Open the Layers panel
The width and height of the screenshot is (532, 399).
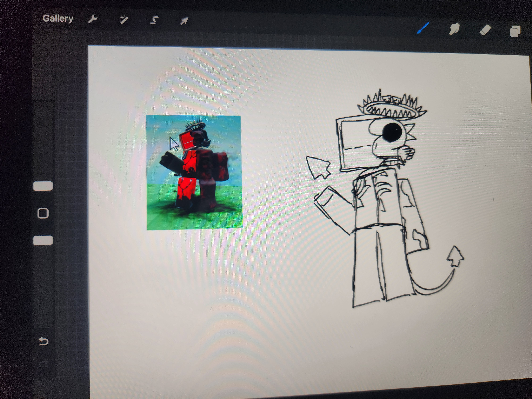515,32
